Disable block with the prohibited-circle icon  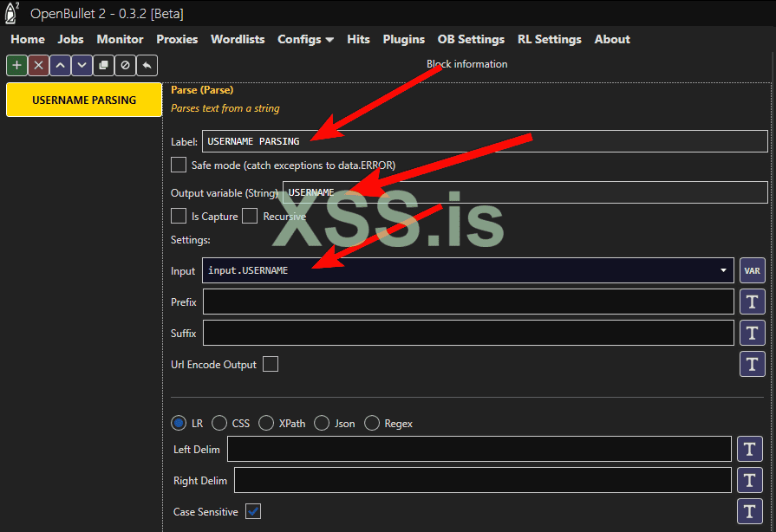point(125,65)
